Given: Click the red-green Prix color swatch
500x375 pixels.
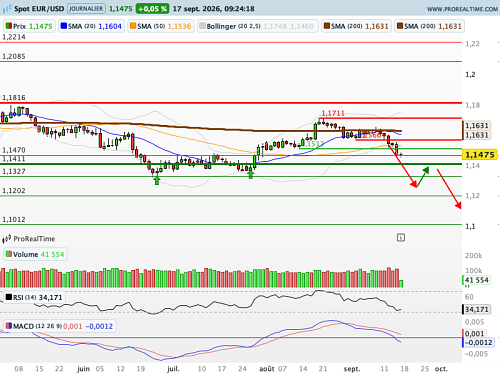Looking at the screenshot, I should pos(9,26).
